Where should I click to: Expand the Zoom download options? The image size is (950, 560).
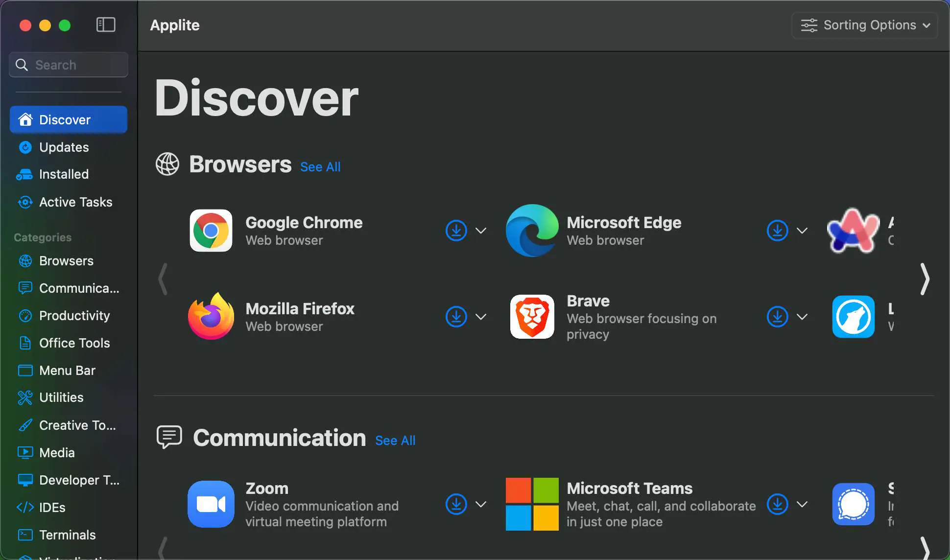tap(481, 504)
